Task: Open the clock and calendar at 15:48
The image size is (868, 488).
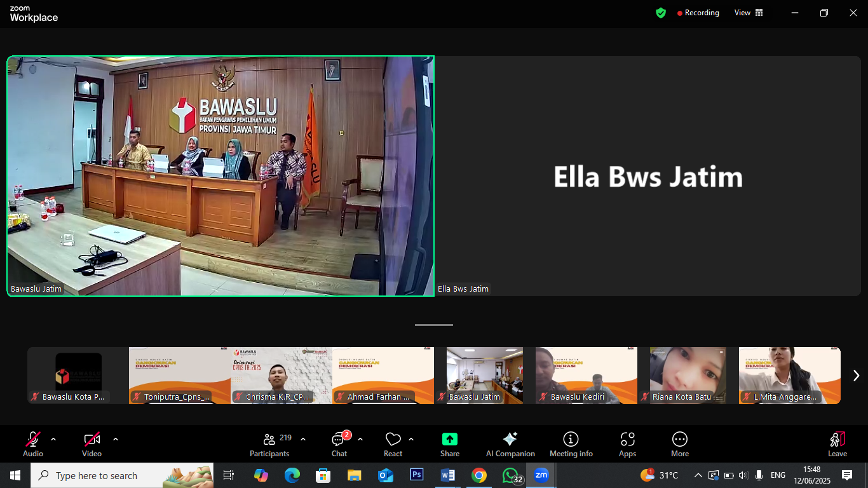Action: pyautogui.click(x=811, y=475)
